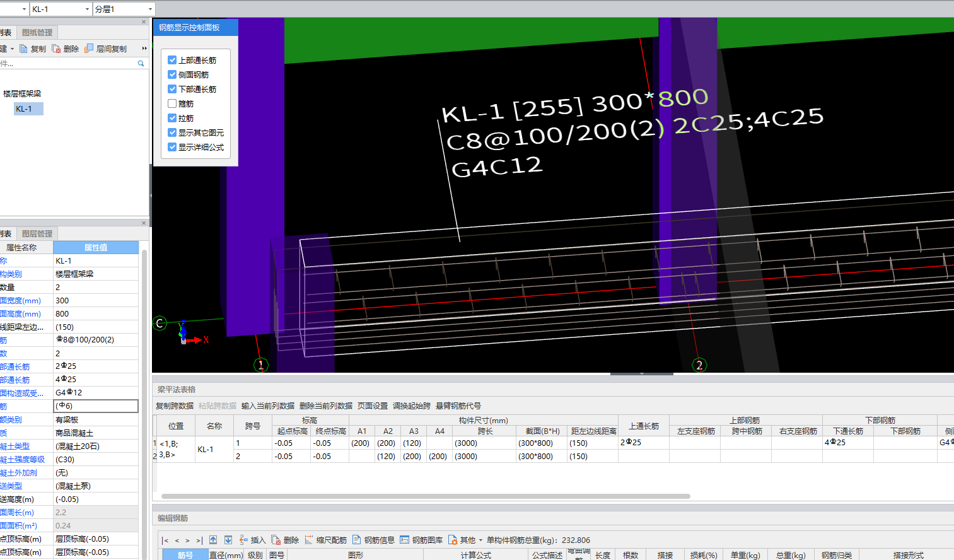
Task: Click the 有梁板 property value
Action: tap(96, 419)
